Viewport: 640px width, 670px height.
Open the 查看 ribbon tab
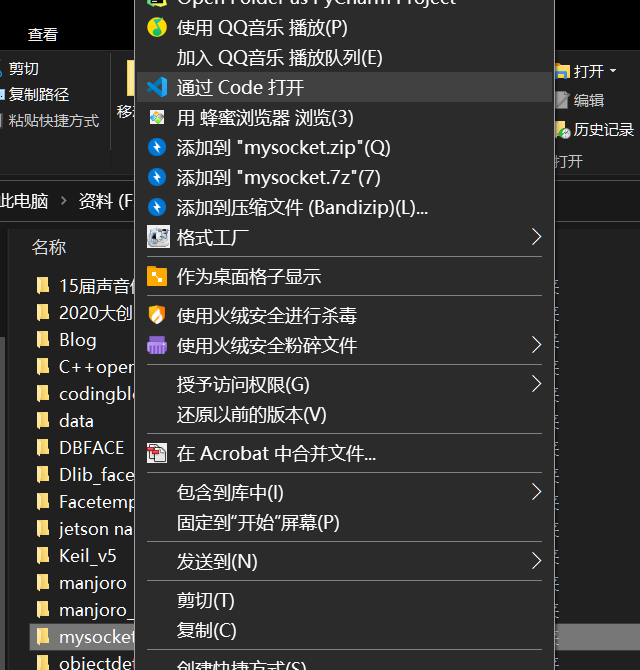point(43,35)
